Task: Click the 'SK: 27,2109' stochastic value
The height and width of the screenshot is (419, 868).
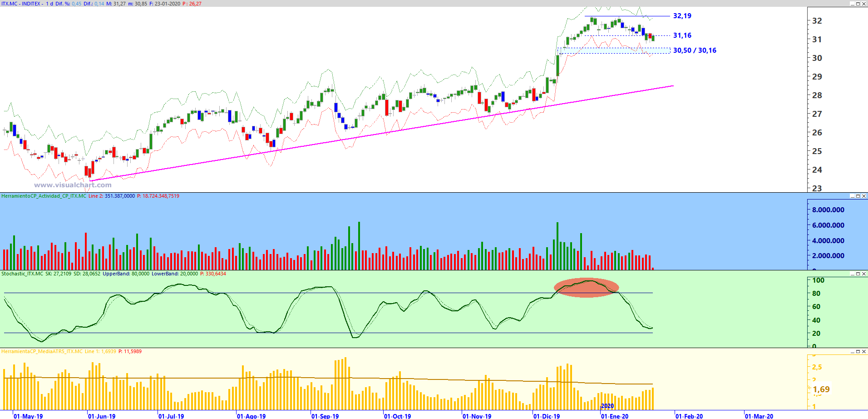Action: click(58, 274)
